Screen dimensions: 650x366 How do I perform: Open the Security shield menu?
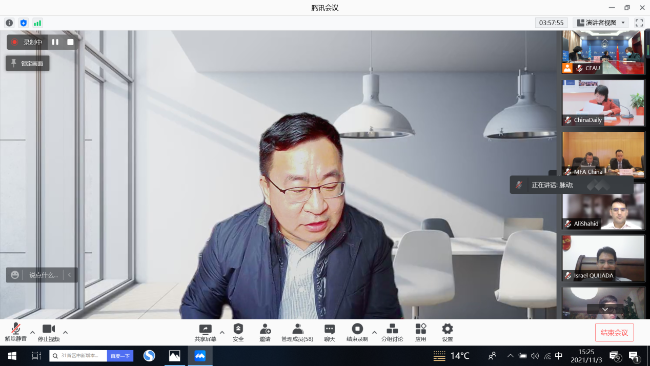pos(238,332)
